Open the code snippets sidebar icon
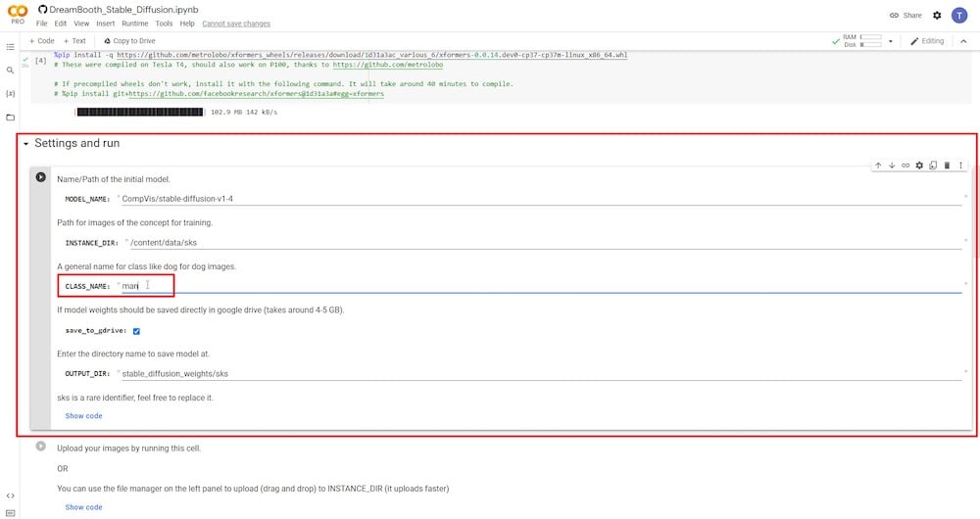This screenshot has height=519, width=980. [10, 495]
